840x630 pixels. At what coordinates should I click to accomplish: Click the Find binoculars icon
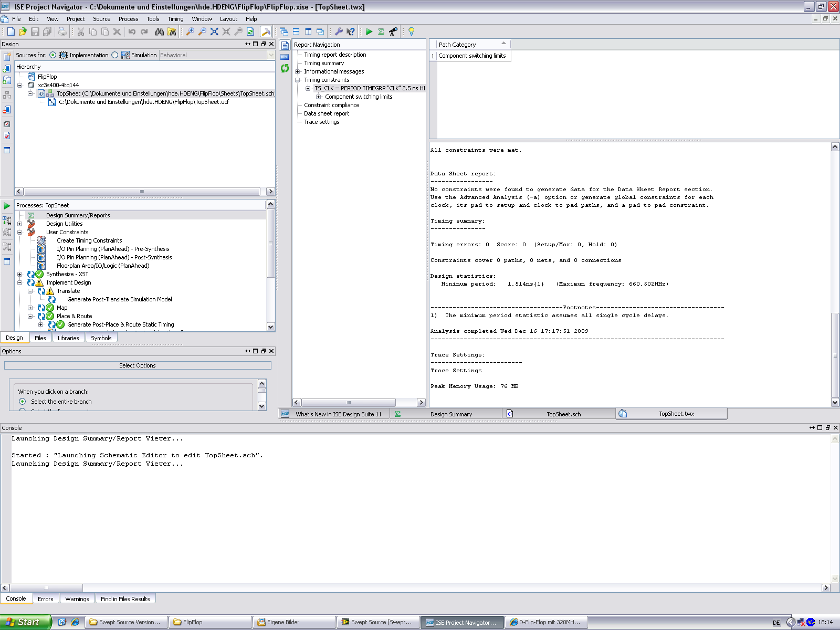(x=160, y=31)
